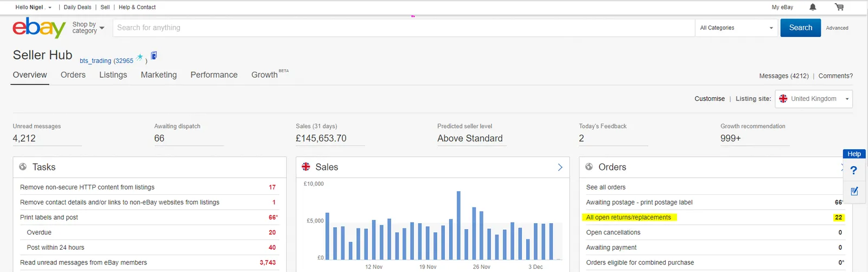The width and height of the screenshot is (868, 272).
Task: Click the Orders panel circle icon
Action: click(589, 167)
